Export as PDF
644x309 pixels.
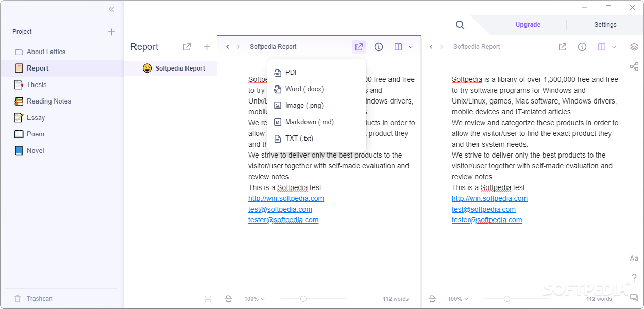coord(317,73)
